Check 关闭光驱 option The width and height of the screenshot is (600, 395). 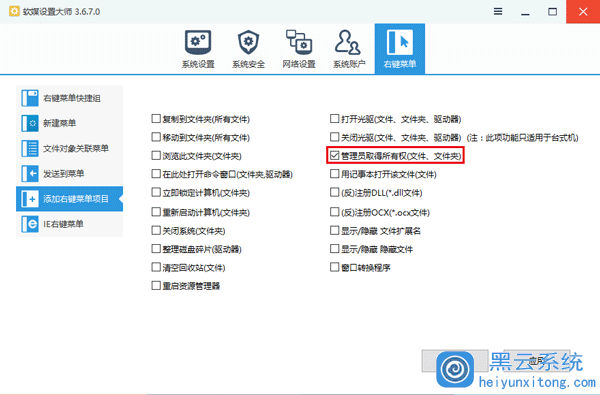click(334, 137)
